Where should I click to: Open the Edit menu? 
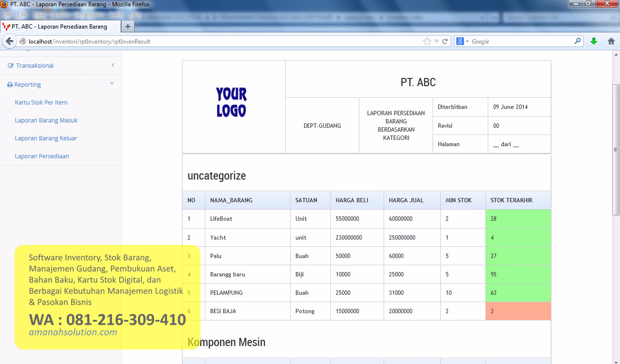pyautogui.click(x=22, y=15)
